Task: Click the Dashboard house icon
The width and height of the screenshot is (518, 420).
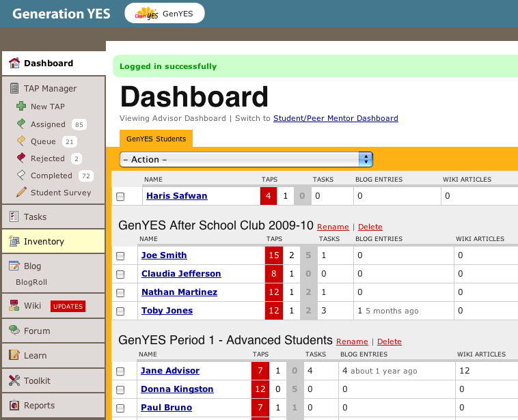Action: coord(14,63)
